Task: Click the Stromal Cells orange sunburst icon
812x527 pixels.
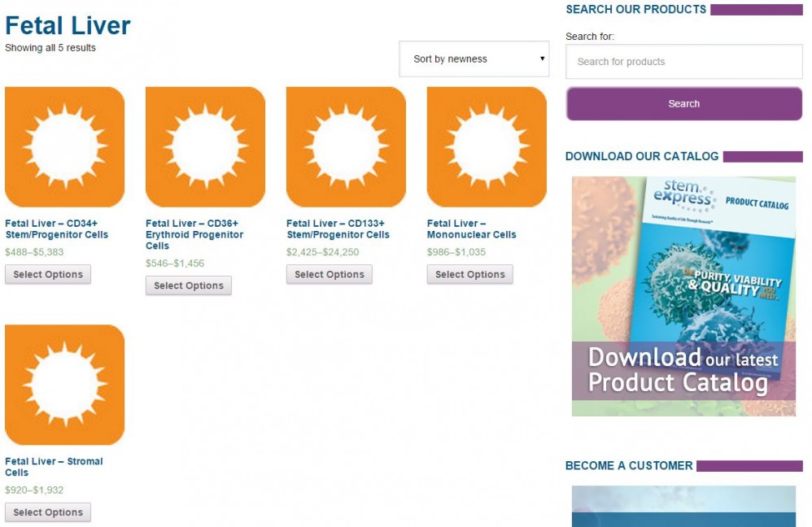Action: [x=65, y=385]
